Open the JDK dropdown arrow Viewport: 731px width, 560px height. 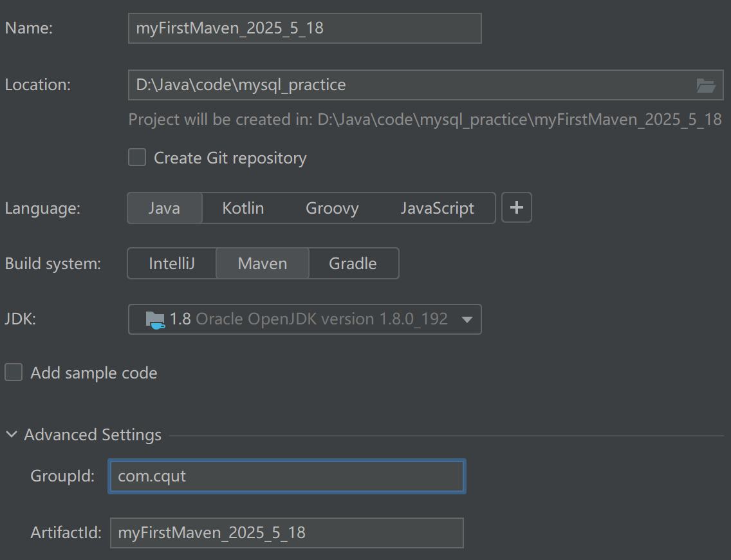467,319
